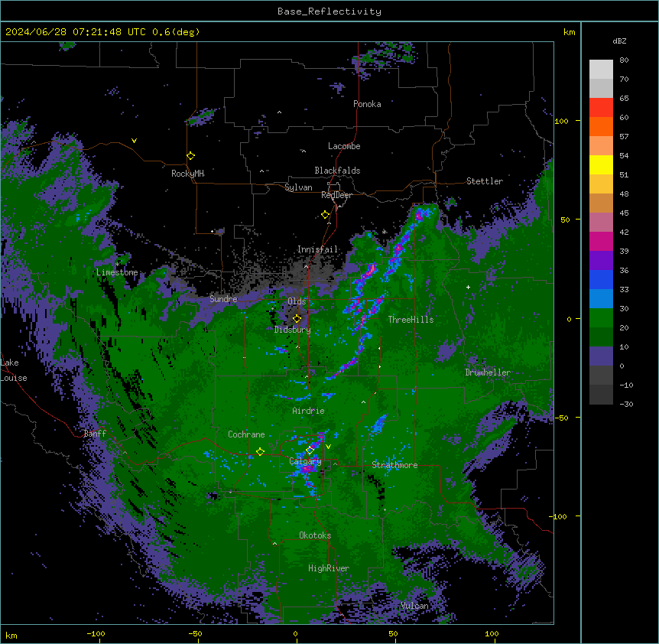Click the Didsbury town label
This screenshot has width=659, height=644.
click(293, 330)
